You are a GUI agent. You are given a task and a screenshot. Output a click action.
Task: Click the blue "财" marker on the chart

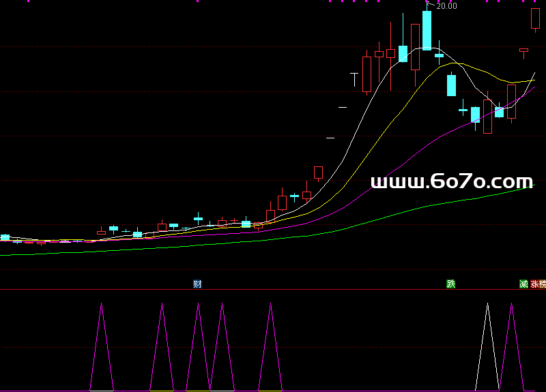[x=197, y=284]
